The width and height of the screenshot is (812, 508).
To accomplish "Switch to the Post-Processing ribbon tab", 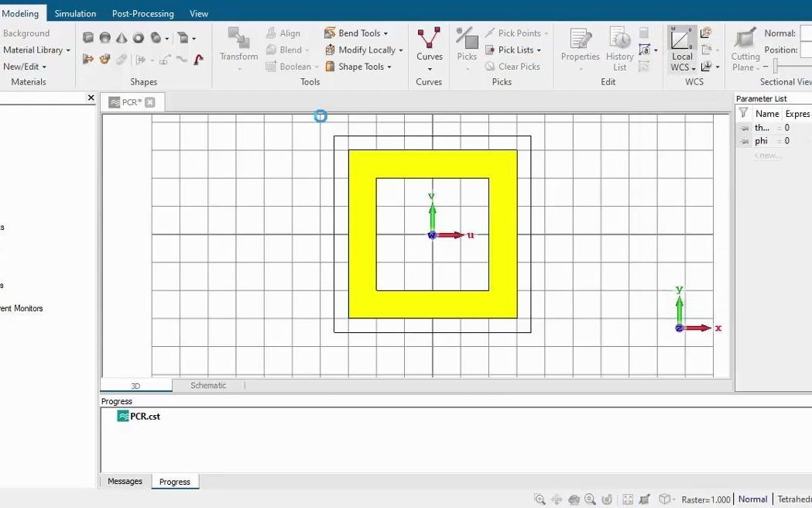I will pyautogui.click(x=143, y=13).
